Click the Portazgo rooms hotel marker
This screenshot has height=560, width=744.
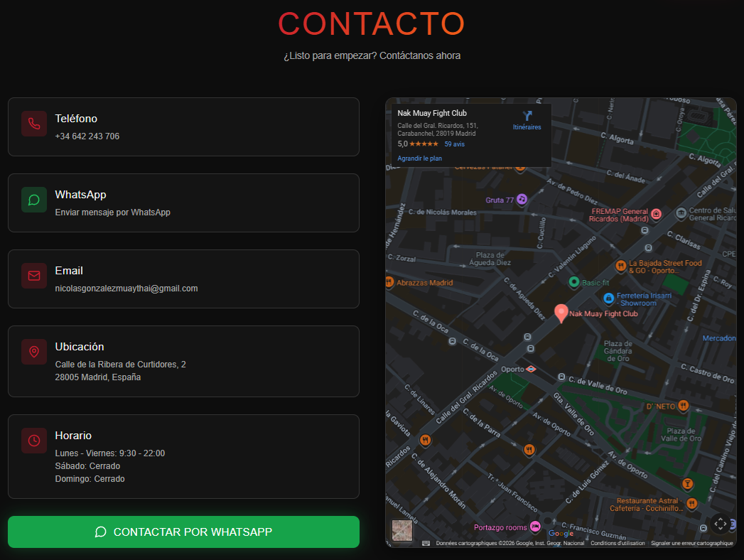[x=534, y=527]
